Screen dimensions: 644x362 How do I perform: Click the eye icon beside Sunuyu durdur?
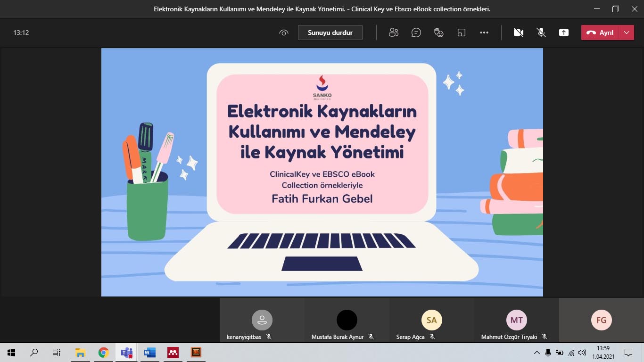283,33
